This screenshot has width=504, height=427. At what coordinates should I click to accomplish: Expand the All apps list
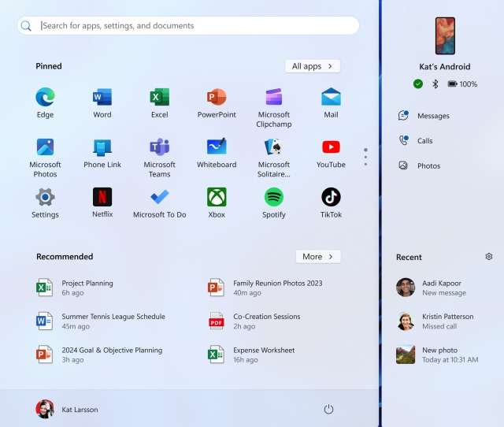point(313,66)
